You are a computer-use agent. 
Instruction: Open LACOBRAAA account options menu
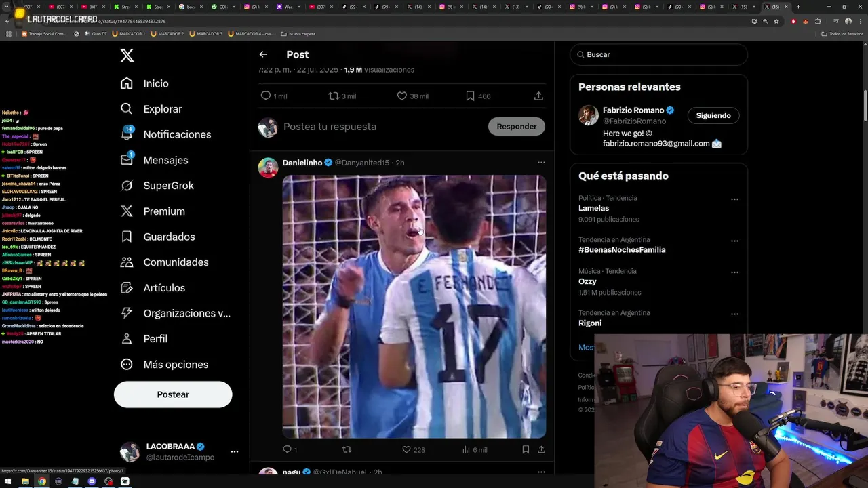(234, 451)
